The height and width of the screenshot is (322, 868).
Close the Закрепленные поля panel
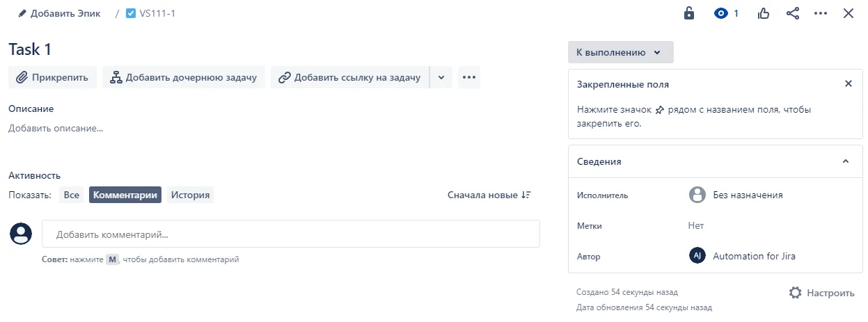tap(848, 83)
